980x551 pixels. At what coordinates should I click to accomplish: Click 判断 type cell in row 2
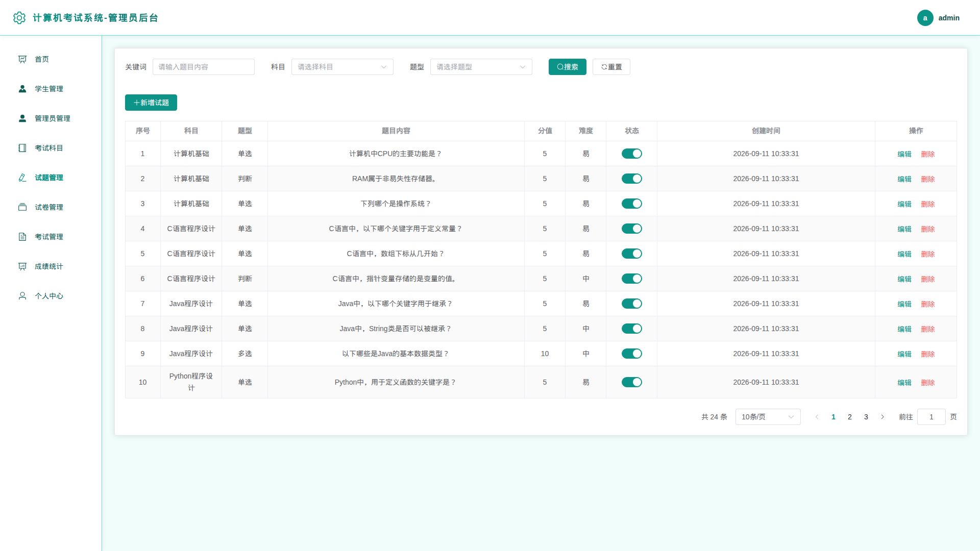tap(245, 179)
